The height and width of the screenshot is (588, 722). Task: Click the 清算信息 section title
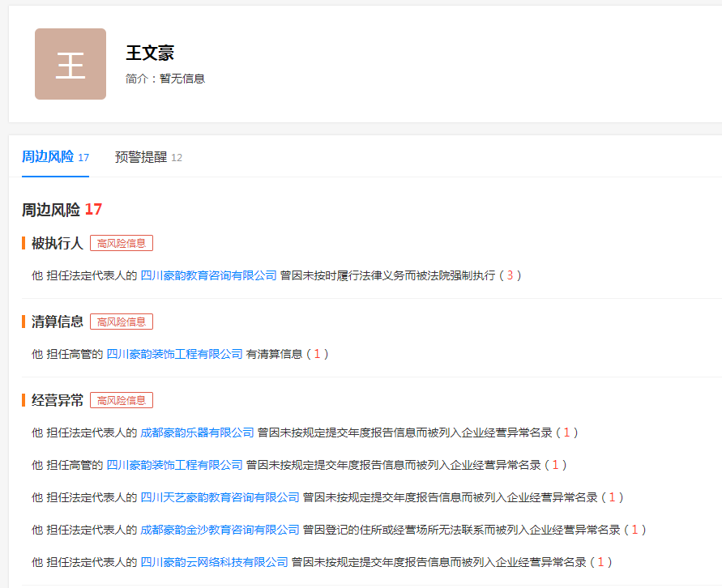click(x=57, y=322)
